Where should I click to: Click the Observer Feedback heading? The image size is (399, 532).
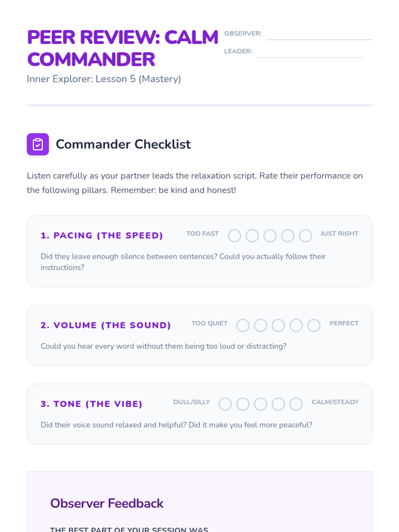coord(107,503)
